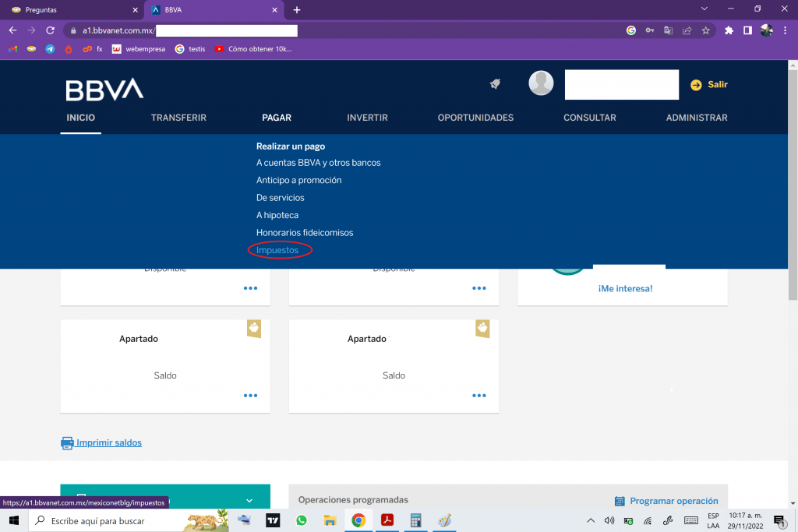Click the share page icon
The height and width of the screenshot is (532, 798).
(687, 30)
